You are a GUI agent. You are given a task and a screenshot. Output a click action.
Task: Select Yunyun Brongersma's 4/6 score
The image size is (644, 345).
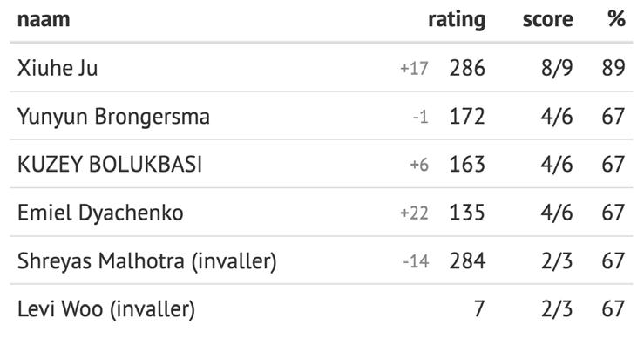tap(557, 116)
